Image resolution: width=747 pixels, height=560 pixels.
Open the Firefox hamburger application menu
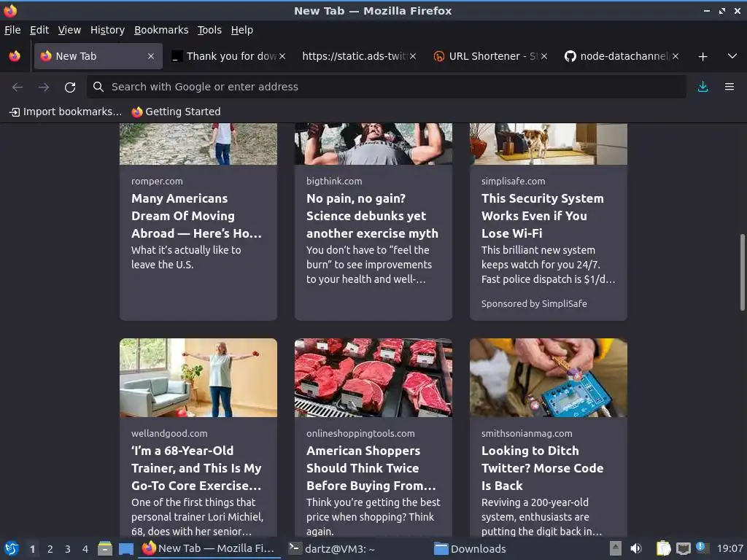point(729,87)
